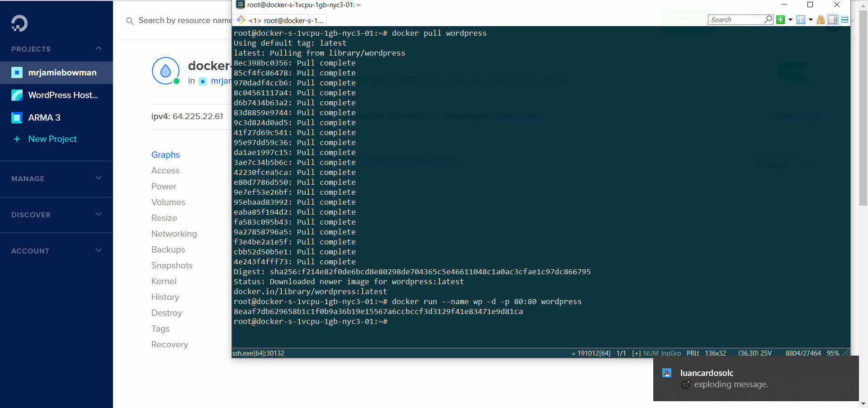
Task: Open the Access droplet tab
Action: [165, 170]
